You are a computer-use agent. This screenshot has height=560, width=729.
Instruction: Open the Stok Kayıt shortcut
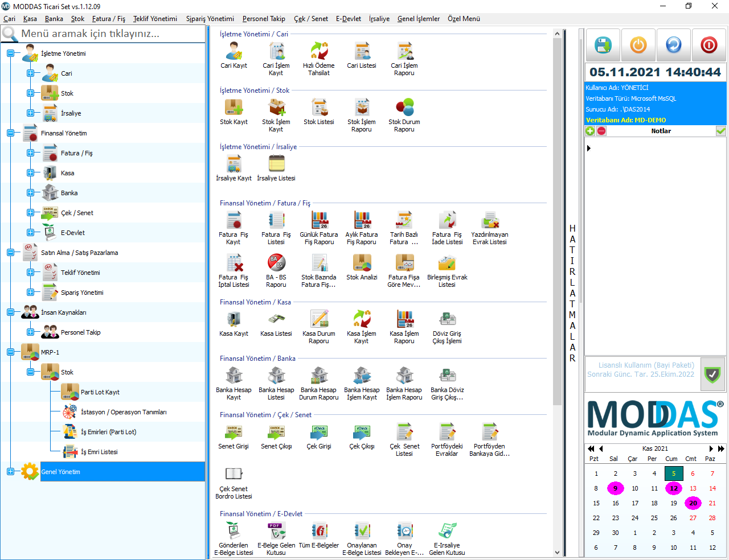(x=234, y=112)
